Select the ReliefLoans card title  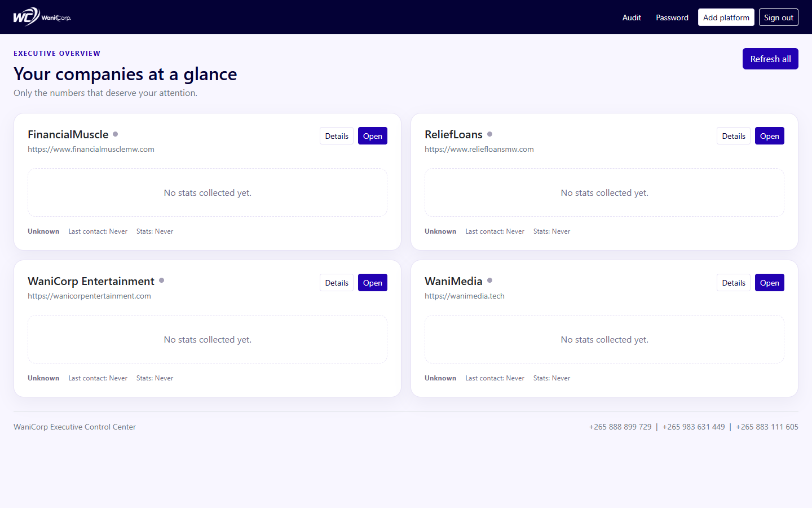pyautogui.click(x=453, y=134)
